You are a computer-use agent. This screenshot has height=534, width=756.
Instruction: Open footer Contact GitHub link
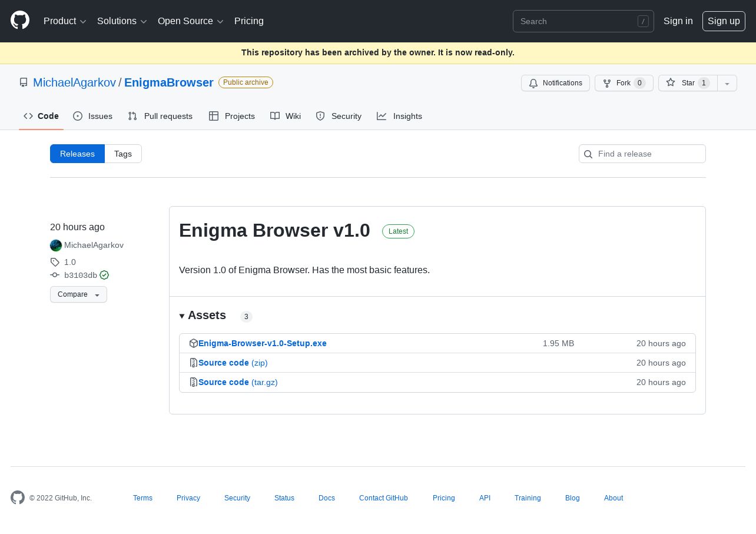tap(383, 498)
